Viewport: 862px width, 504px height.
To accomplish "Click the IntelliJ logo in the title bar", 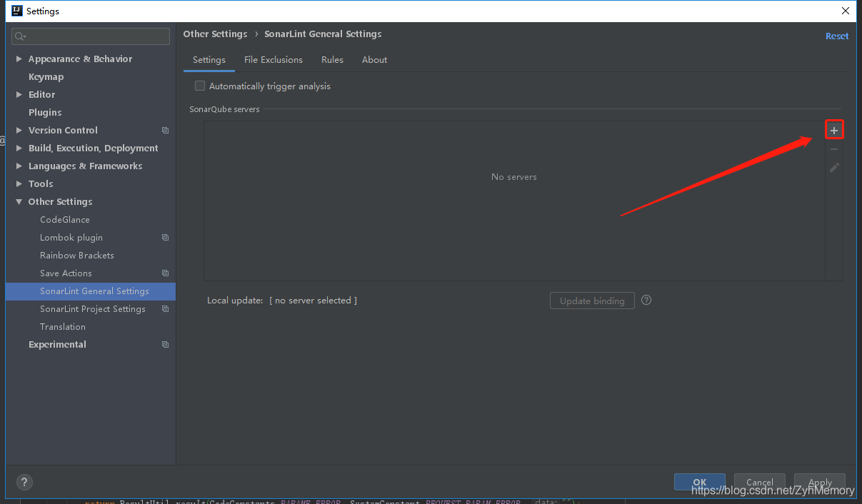I will pos(17,11).
